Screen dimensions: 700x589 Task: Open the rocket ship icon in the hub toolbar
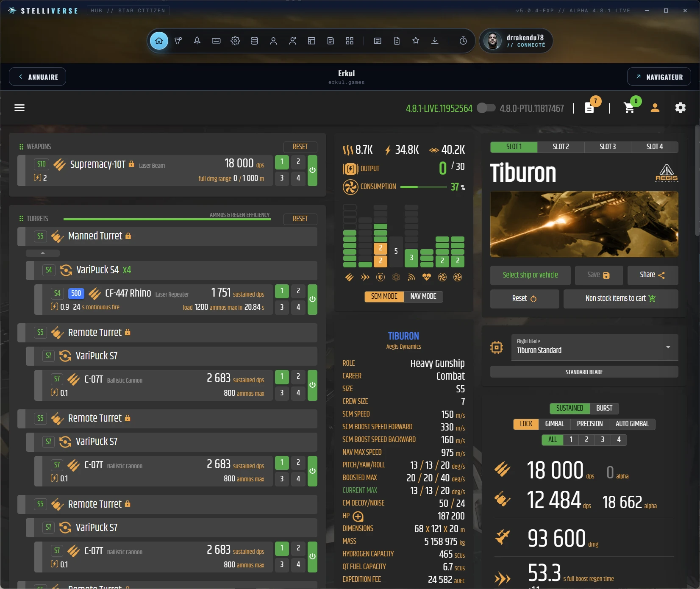[197, 41]
